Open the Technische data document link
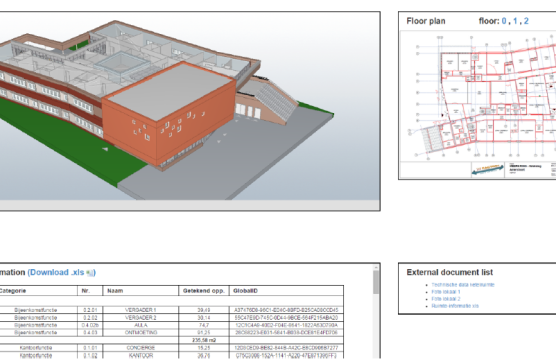556x364 pixels. (x=463, y=285)
